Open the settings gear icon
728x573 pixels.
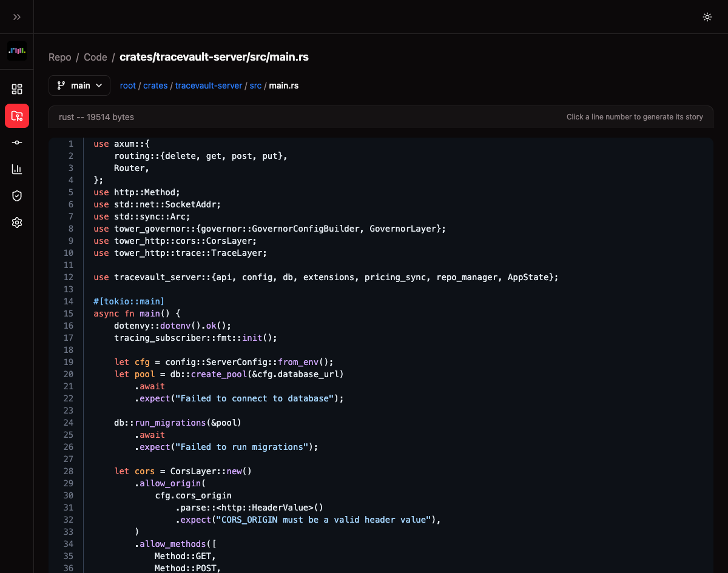16,223
